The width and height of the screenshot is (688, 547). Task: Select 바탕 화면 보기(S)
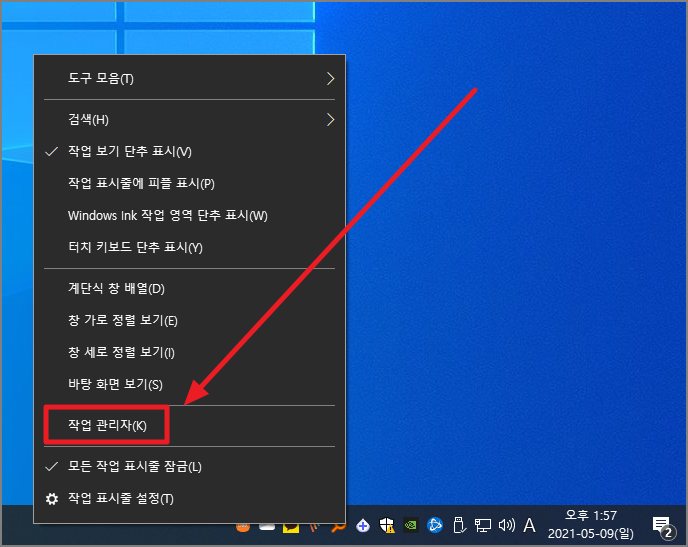(x=189, y=384)
